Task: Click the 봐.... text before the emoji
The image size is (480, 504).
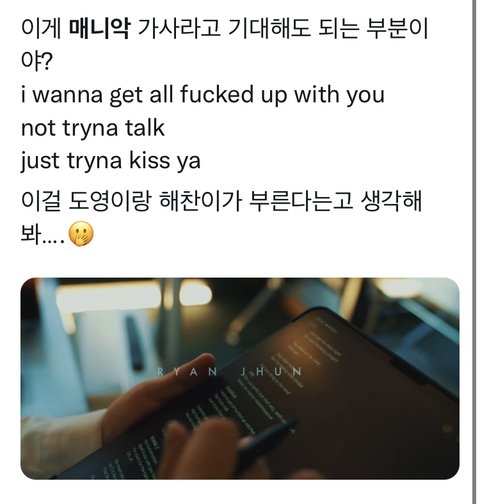Action: click(42, 234)
